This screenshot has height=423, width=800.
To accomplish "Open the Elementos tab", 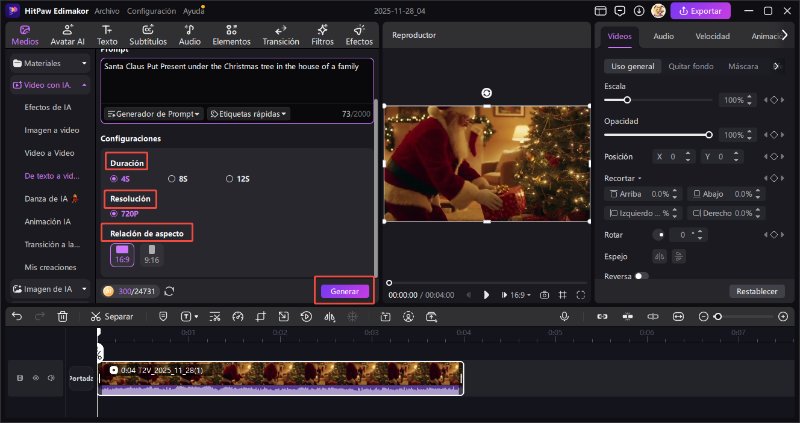I will [x=232, y=35].
